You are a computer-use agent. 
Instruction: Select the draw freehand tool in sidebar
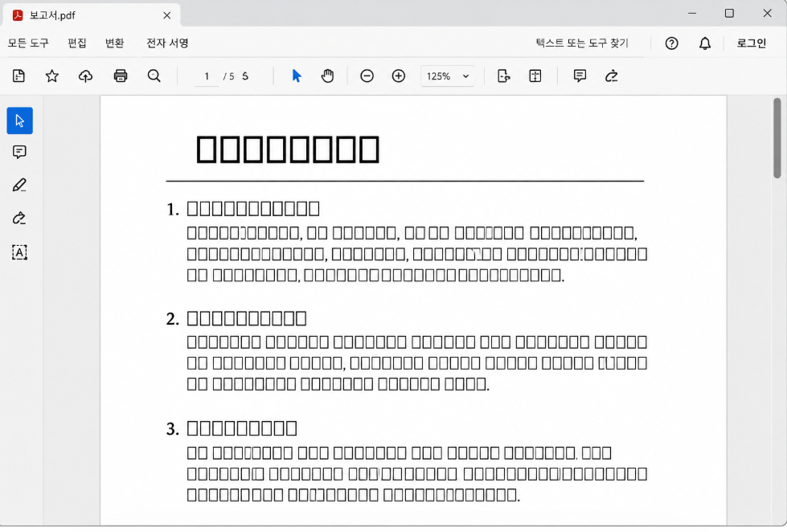tap(19, 219)
